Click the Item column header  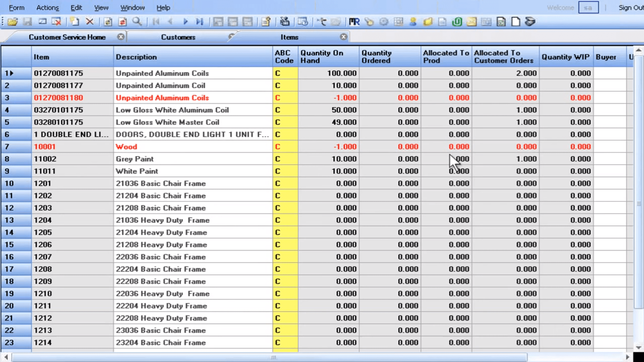click(x=72, y=57)
